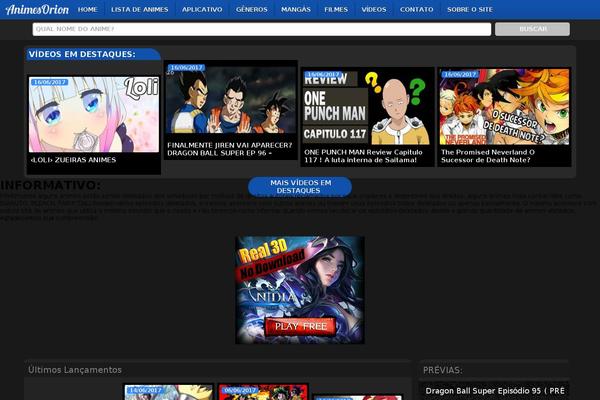
Task: Click the INFORMATIVO heading
Action: (51, 185)
